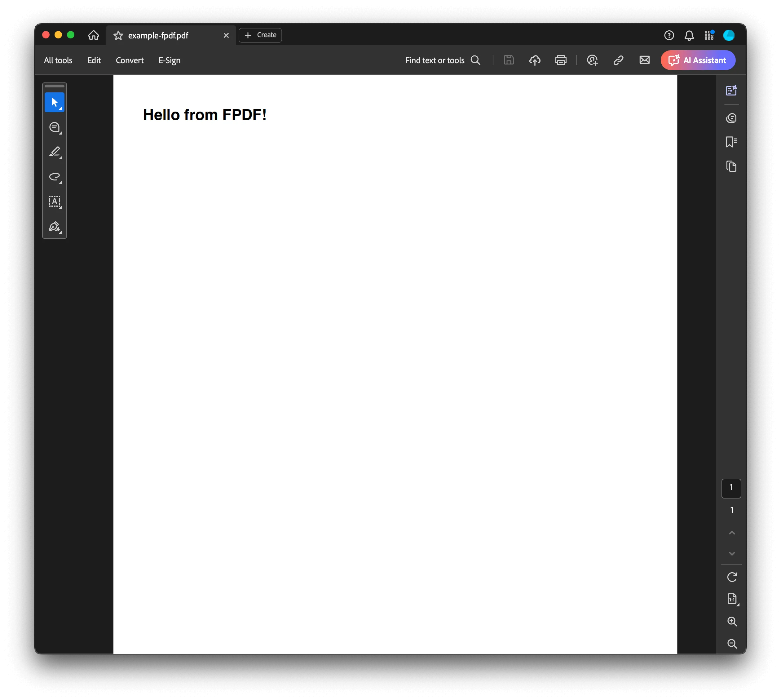This screenshot has width=781, height=700.
Task: Open the Convert menu
Action: coord(130,60)
